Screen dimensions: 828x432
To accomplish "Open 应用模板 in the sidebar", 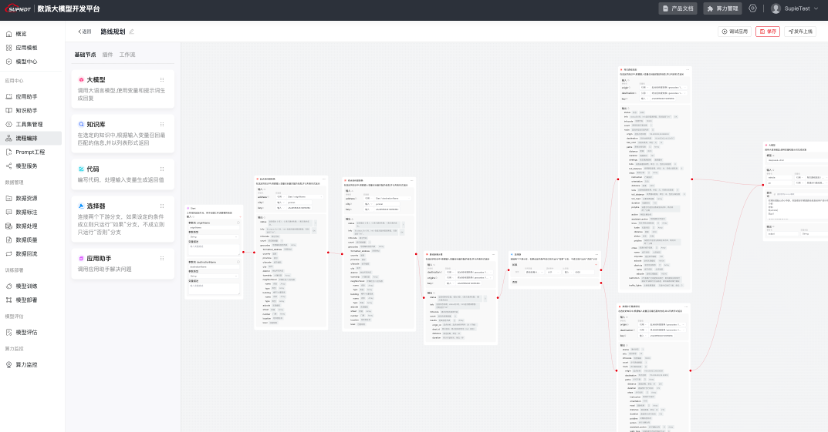I will [26, 48].
